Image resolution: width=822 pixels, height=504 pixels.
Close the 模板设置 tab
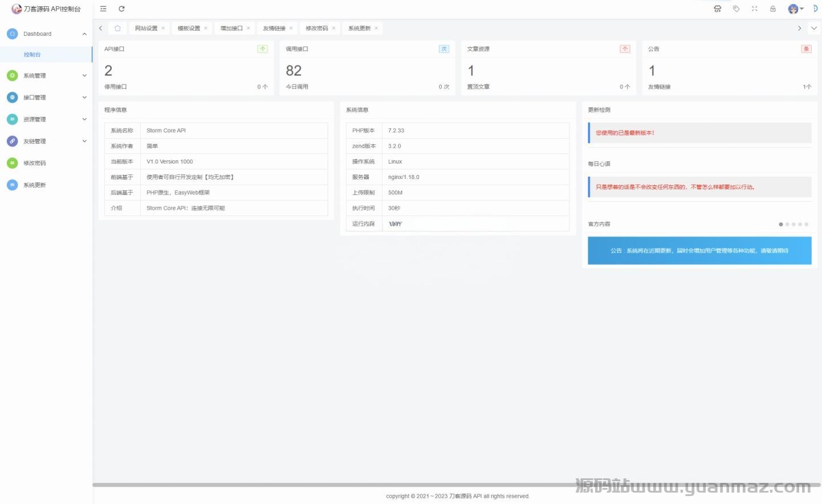[206, 28]
